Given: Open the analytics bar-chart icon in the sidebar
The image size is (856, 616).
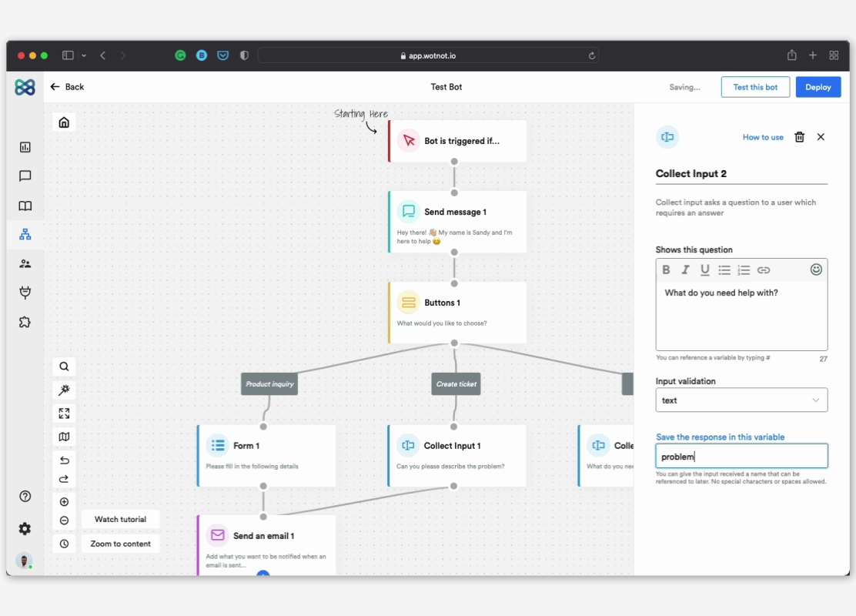Looking at the screenshot, I should 25,147.
